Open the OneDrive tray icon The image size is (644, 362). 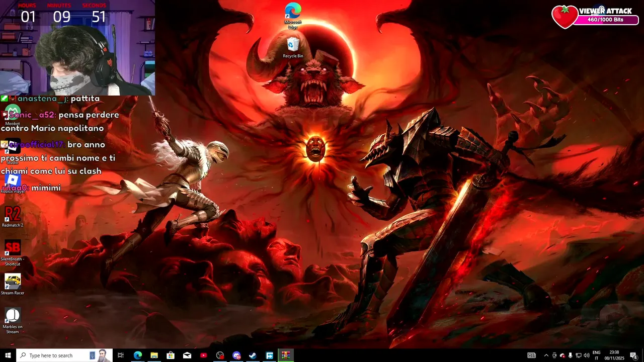pyautogui.click(x=562, y=355)
